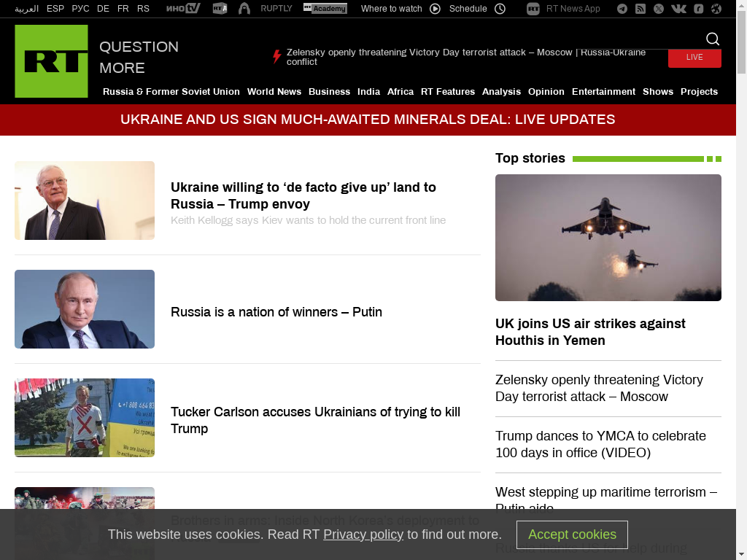Open 'UK joins US air strikes' headline
Screen dimensions: 747x560
(590, 332)
